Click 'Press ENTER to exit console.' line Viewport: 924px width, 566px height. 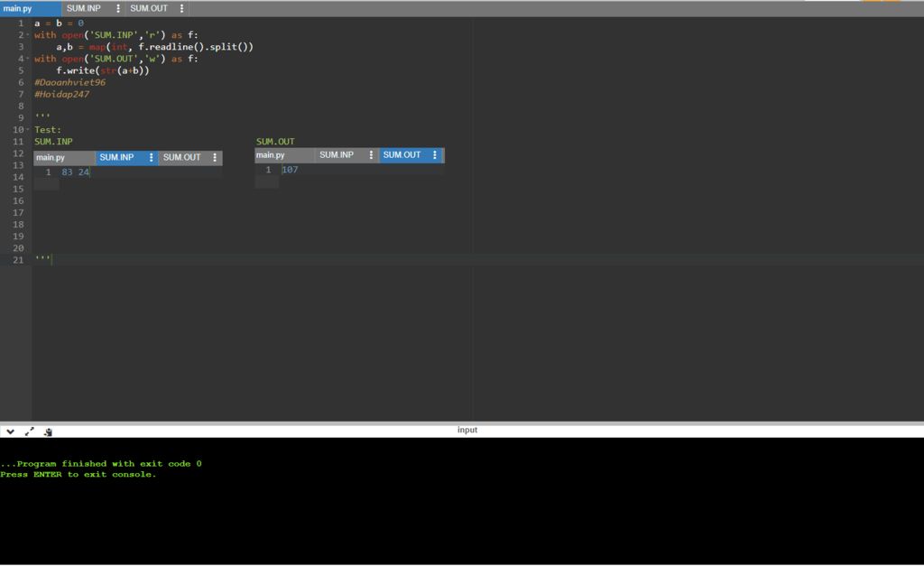coord(79,475)
